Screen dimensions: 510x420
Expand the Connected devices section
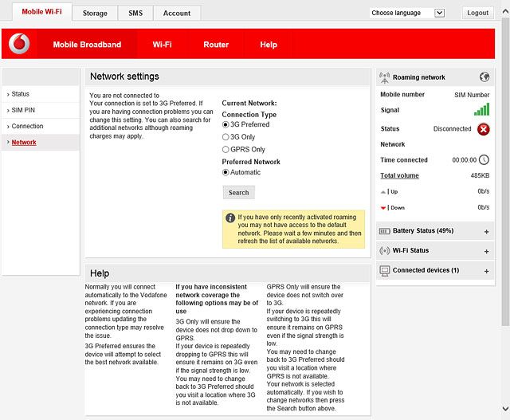pos(487,271)
